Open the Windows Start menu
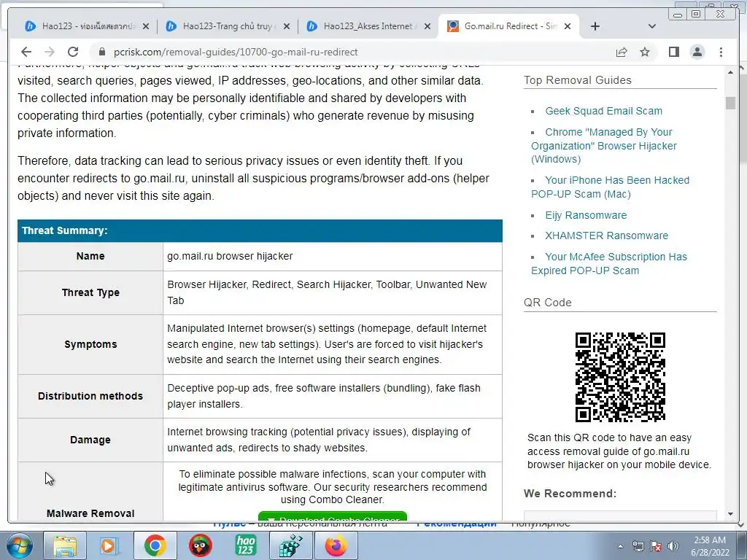The image size is (747, 560). click(x=19, y=546)
